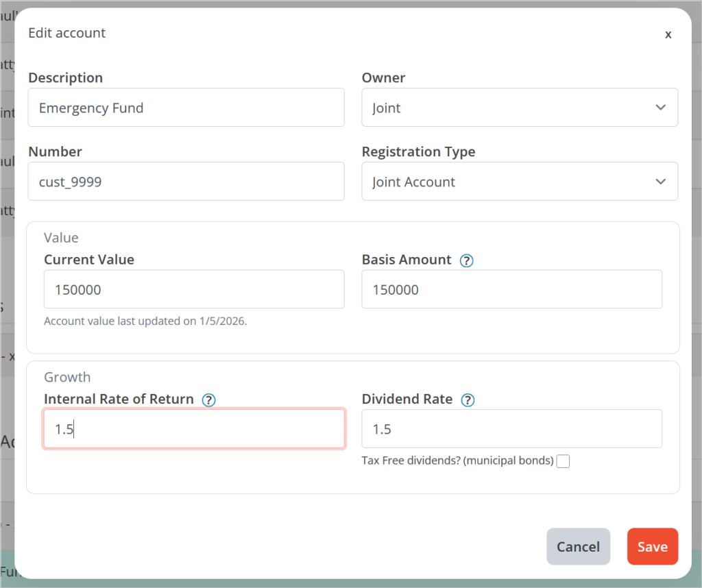Viewport: 702px width, 588px height.
Task: Open the Internal Rate of Return help tooltip
Action: click(209, 400)
